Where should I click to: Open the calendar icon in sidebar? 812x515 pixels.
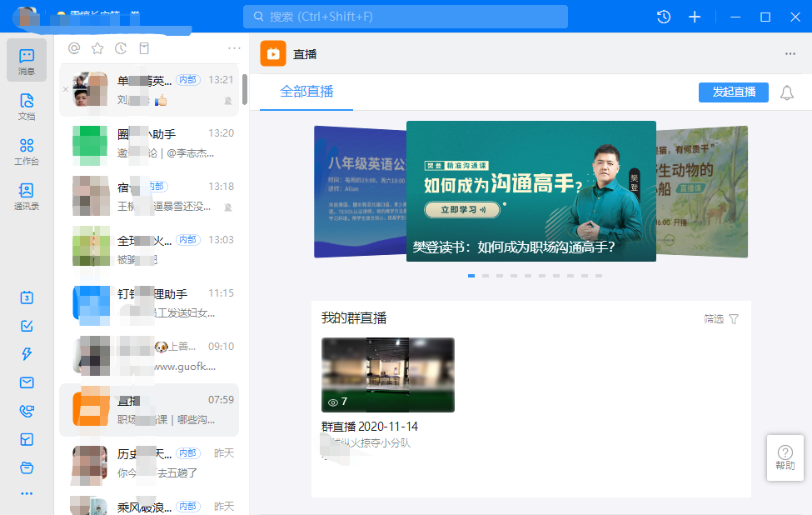tap(27, 297)
